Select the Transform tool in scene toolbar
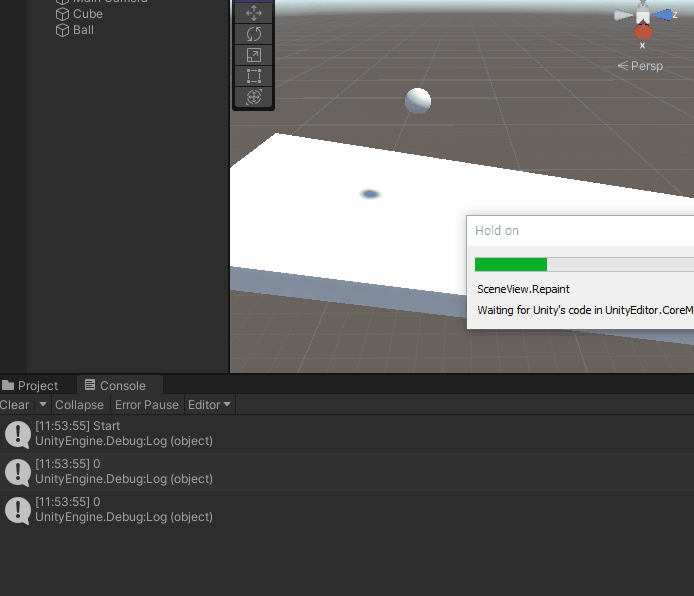 click(x=254, y=97)
